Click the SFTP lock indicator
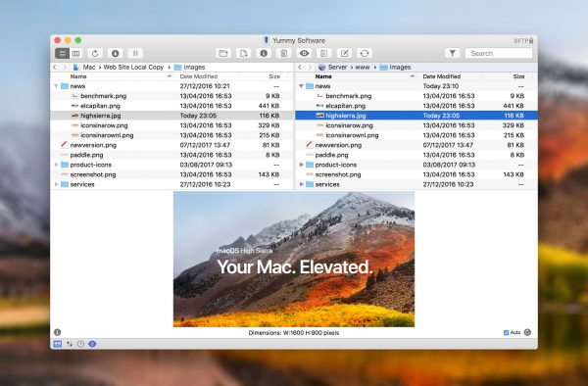The height and width of the screenshot is (386, 588). (523, 40)
